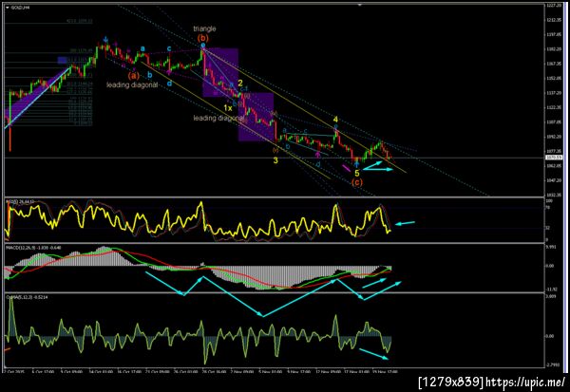The width and height of the screenshot is (570, 392).
Task: Select the orange (a) wave label
Action: click(x=134, y=76)
